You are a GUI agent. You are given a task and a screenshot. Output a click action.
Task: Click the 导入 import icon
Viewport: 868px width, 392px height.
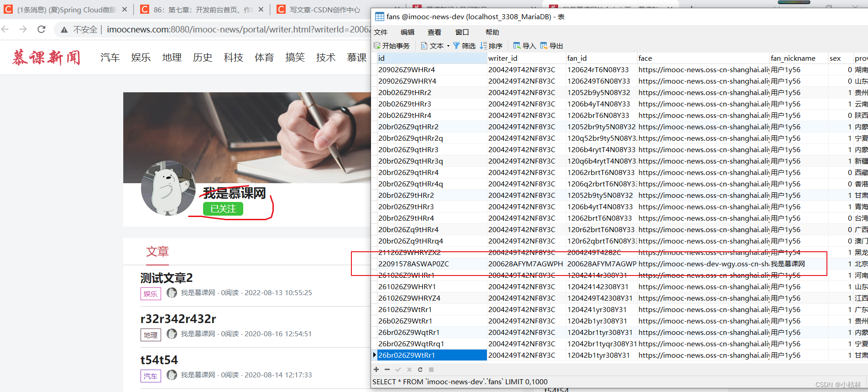click(x=517, y=46)
